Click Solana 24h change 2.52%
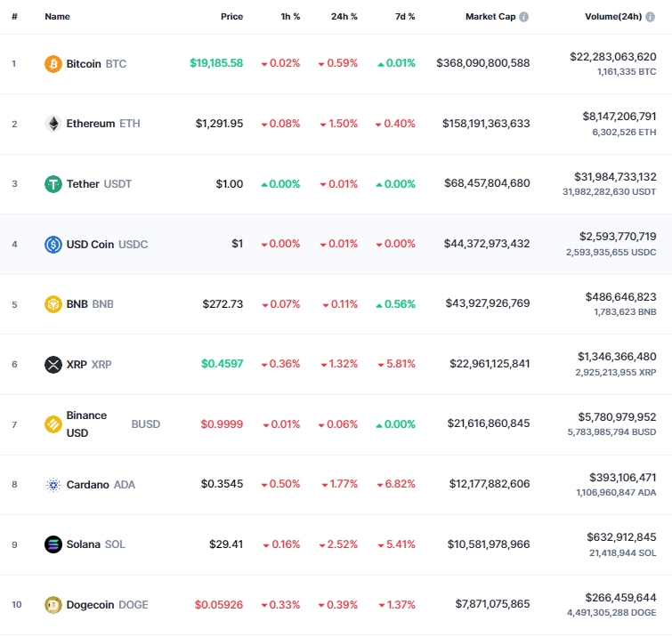 (338, 544)
